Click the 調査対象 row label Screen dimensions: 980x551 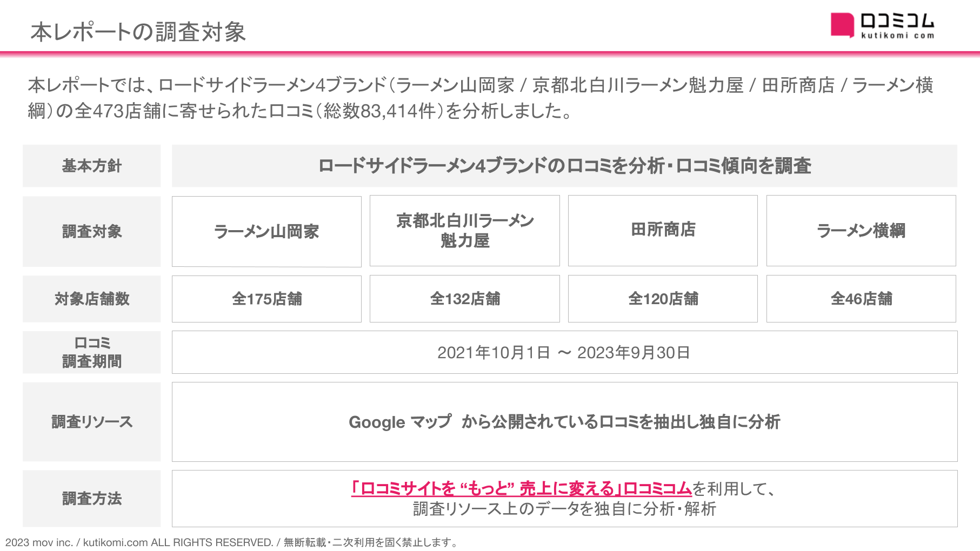click(92, 231)
